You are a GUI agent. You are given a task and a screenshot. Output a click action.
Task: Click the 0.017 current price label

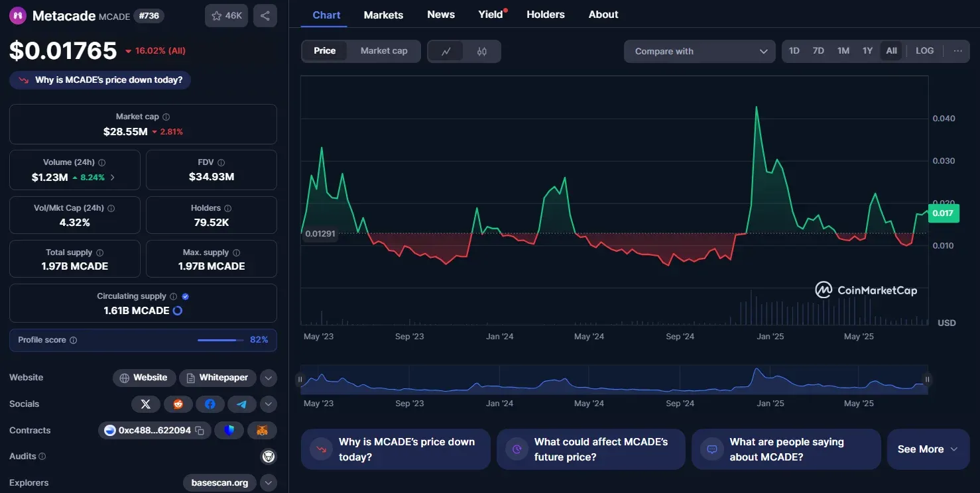[x=943, y=213]
